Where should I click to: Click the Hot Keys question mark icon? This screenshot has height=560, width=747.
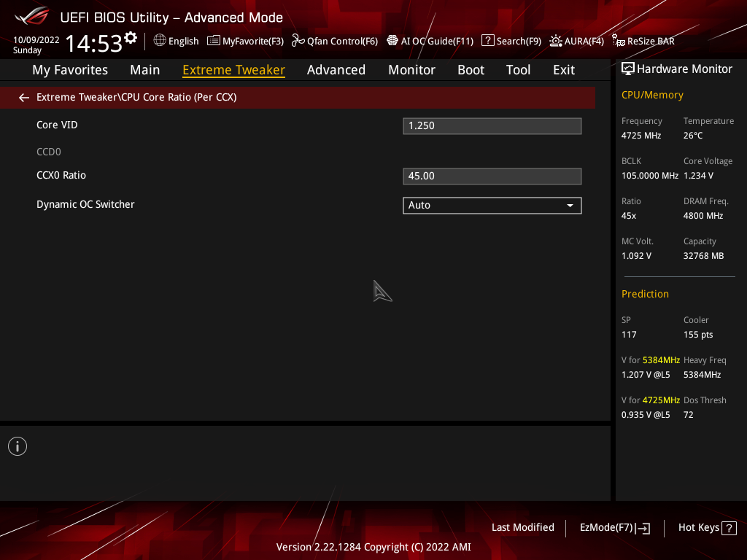coord(729,528)
